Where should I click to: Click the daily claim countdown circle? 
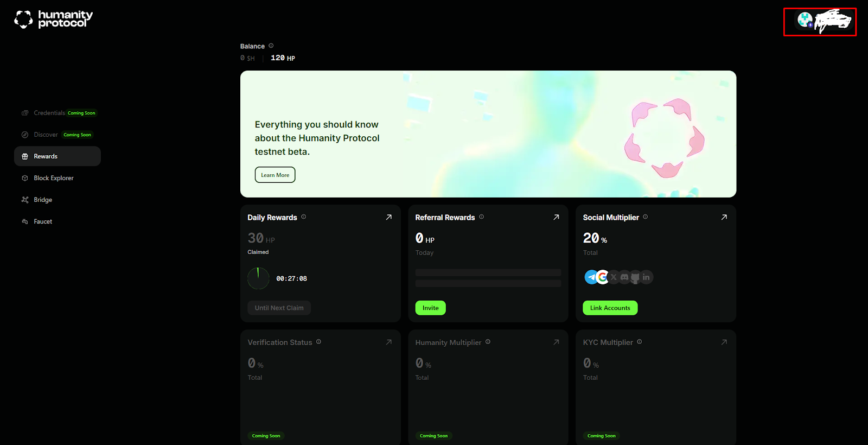click(x=258, y=278)
